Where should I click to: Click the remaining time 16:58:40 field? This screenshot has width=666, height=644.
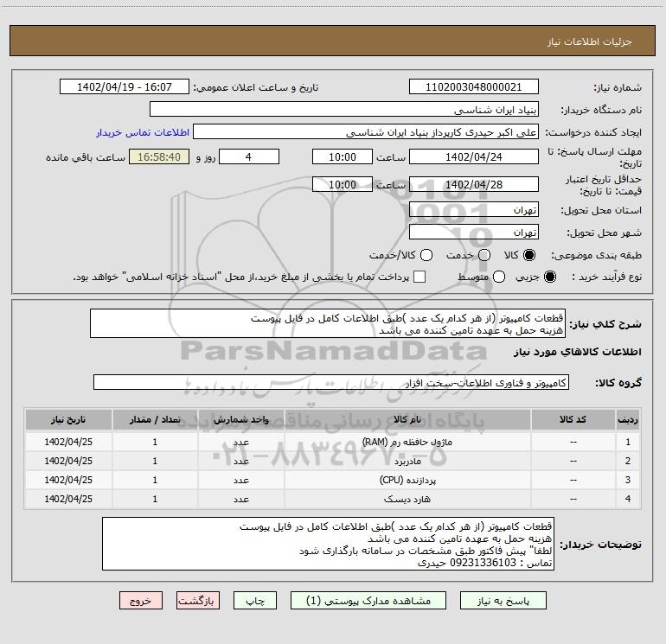click(x=159, y=156)
